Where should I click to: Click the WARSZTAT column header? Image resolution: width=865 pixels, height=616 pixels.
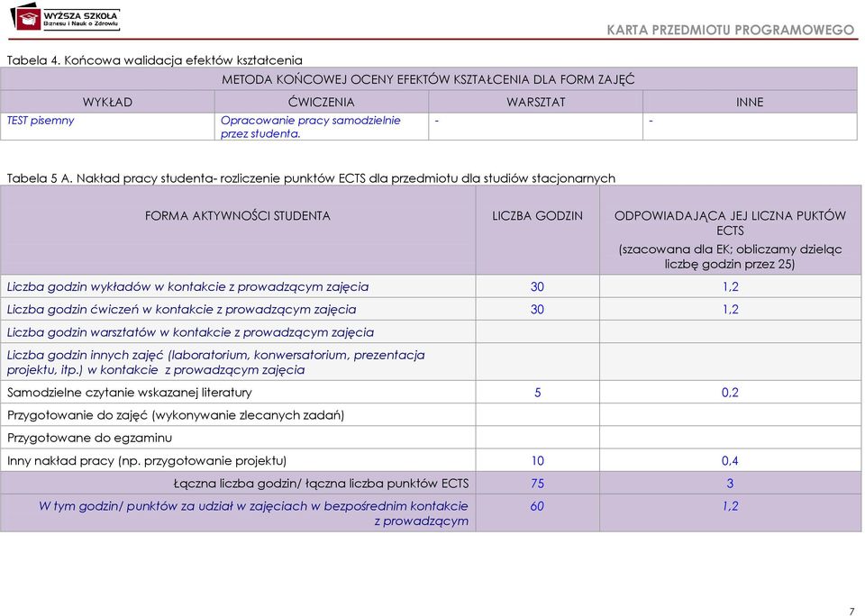pos(535,102)
